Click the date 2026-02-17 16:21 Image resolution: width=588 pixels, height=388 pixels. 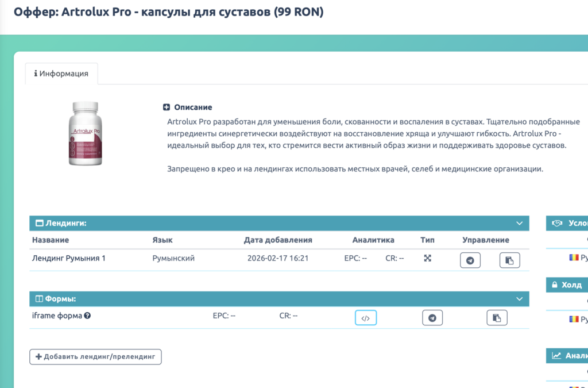278,258
